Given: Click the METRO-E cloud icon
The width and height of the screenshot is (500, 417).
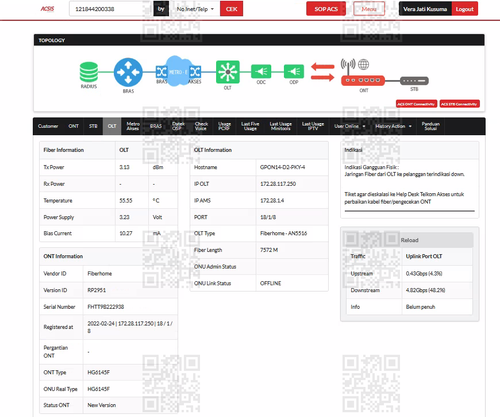Looking at the screenshot, I should (x=178, y=71).
